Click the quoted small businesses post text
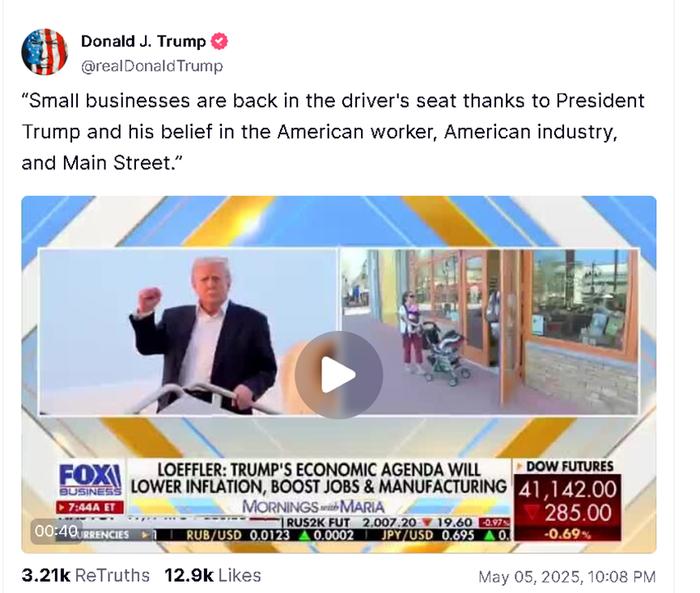The height and width of the screenshot is (593, 700). [333, 132]
